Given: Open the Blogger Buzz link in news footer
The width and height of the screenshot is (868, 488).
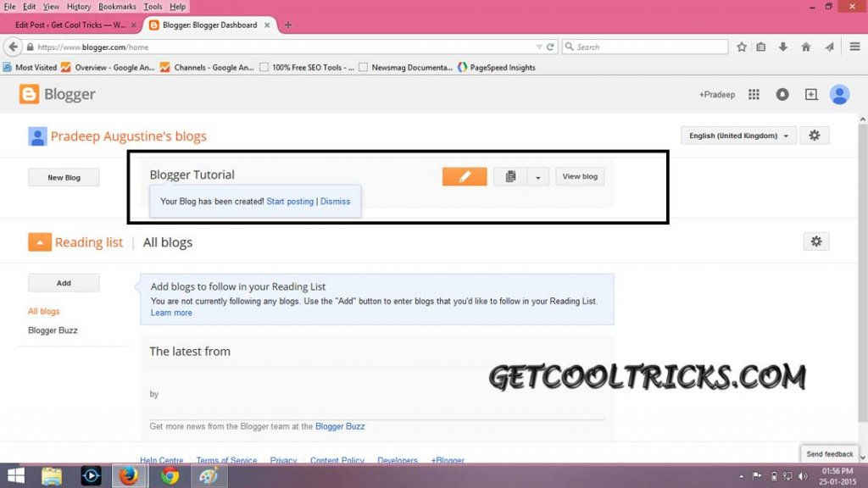Looking at the screenshot, I should tap(340, 427).
